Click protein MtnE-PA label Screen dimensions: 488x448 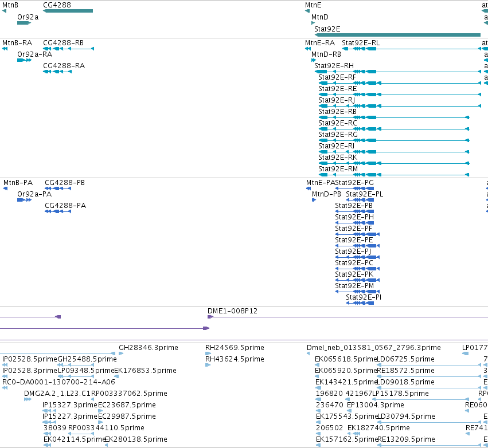point(321,183)
